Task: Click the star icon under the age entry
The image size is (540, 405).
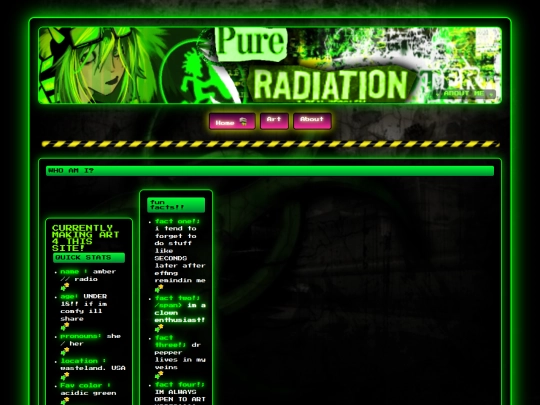Action: coord(65,326)
